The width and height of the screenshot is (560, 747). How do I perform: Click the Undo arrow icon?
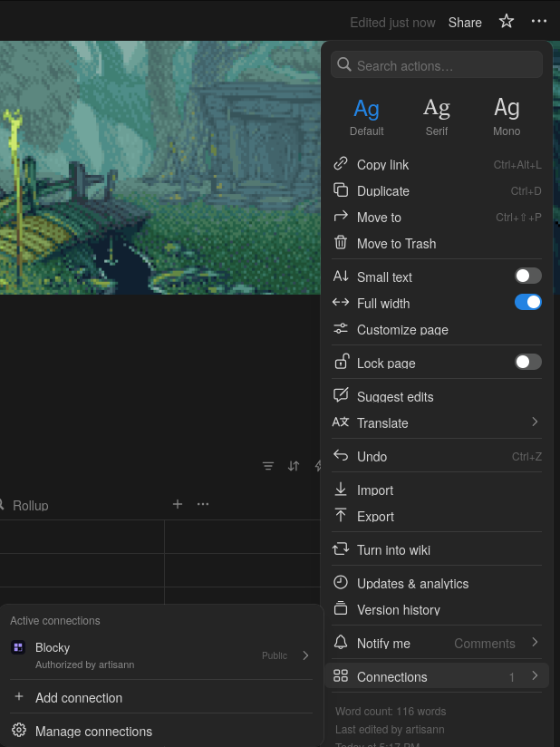point(341,455)
